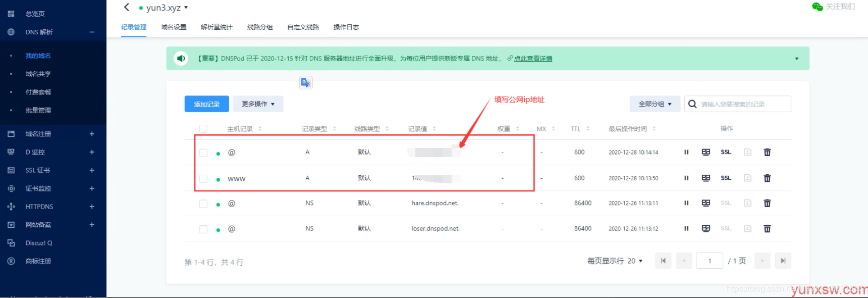Click SSL for the @ A record
Screen dimensions: 868x298
point(726,152)
